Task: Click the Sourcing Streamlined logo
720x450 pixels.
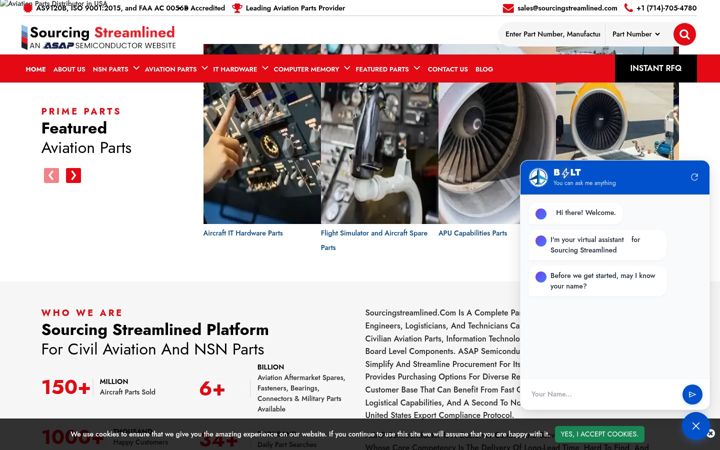Action: [x=98, y=37]
